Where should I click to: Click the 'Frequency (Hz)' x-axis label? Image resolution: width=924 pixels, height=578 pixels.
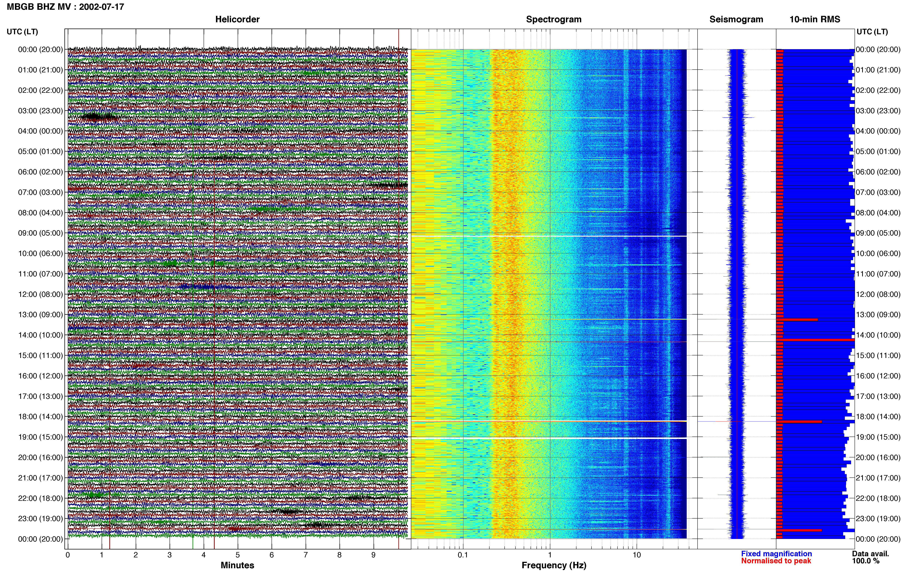(554, 565)
